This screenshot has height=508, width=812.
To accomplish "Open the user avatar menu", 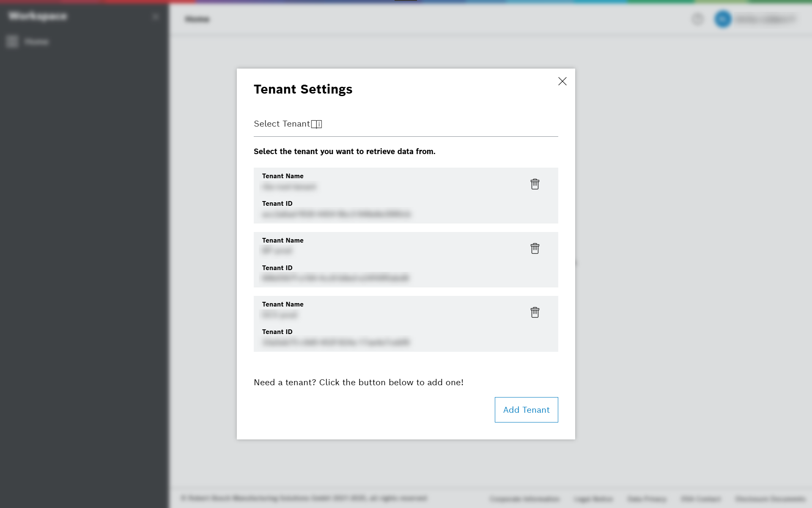I will (x=723, y=19).
